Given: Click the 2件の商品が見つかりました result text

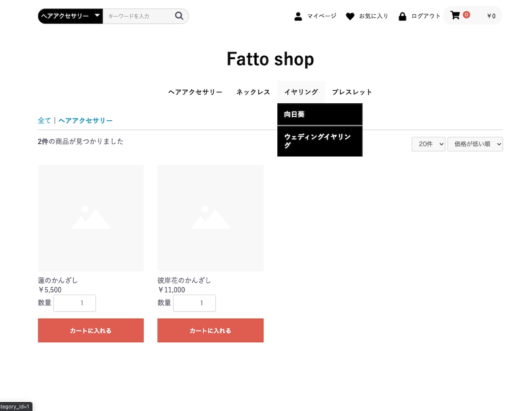Looking at the screenshot, I should pyautogui.click(x=81, y=141).
